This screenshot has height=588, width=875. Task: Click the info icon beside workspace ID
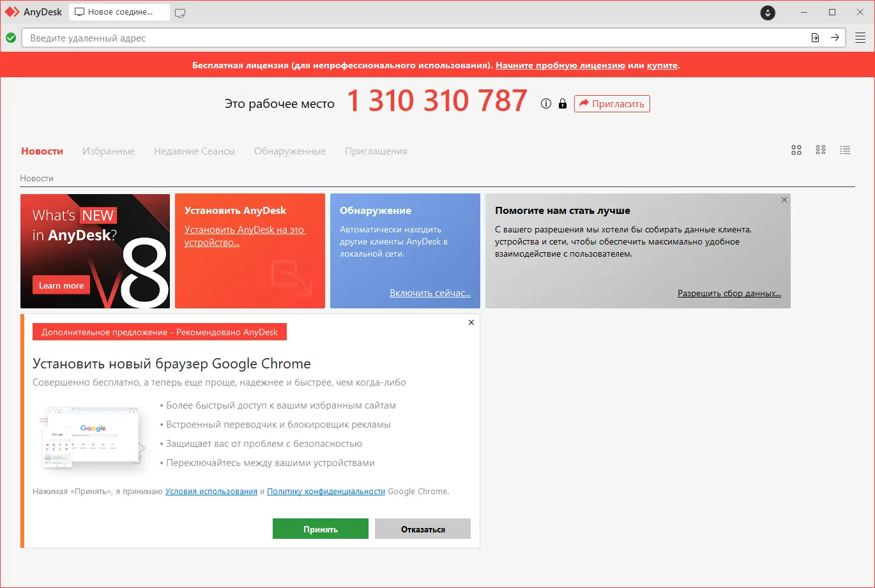click(545, 103)
